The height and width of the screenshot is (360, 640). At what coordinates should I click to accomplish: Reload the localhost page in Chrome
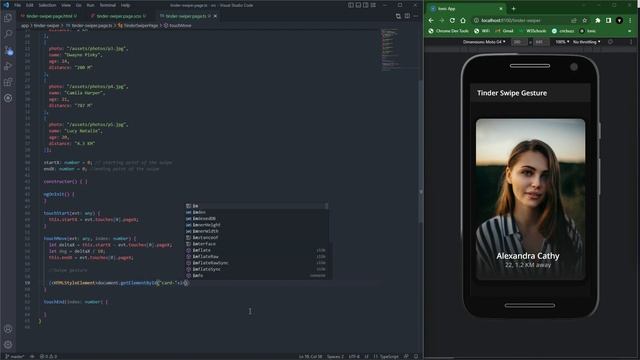452,20
